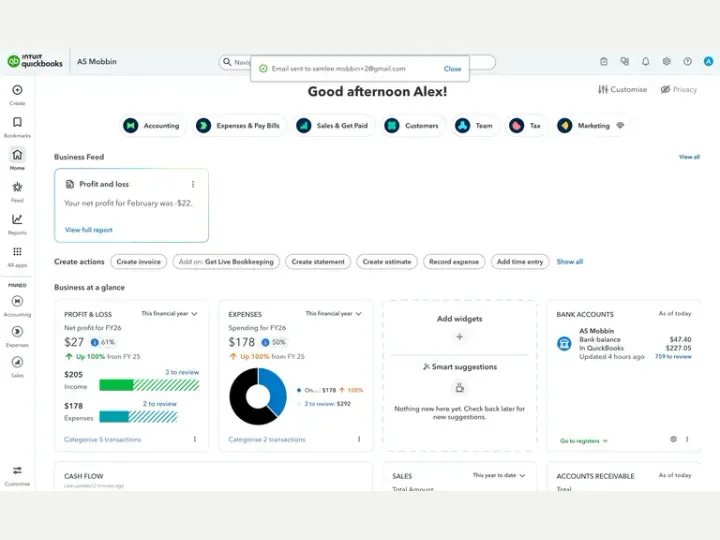Open the Create plus icon in sidebar
Image resolution: width=720 pixels, height=540 pixels.
point(17,90)
